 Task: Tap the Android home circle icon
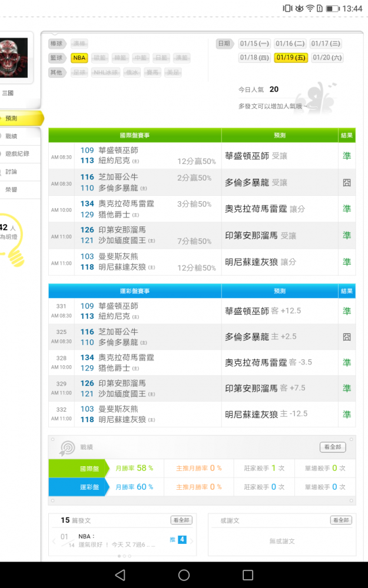point(184,575)
